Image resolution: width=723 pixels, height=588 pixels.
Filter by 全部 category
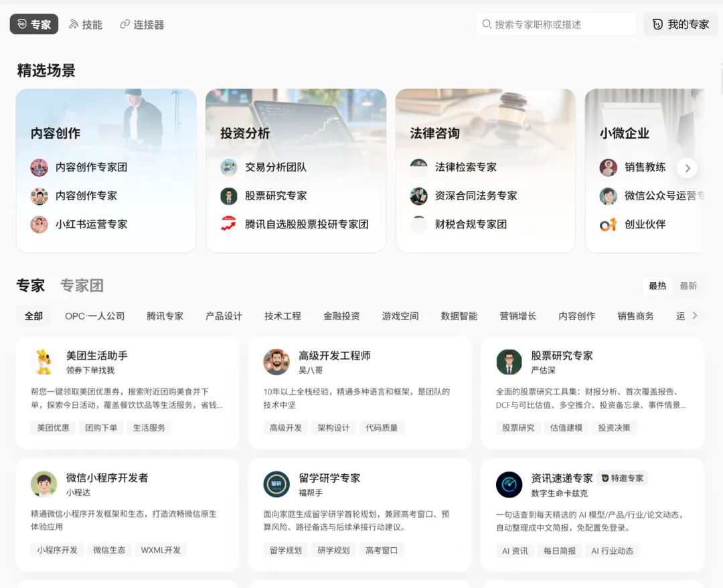coord(33,316)
